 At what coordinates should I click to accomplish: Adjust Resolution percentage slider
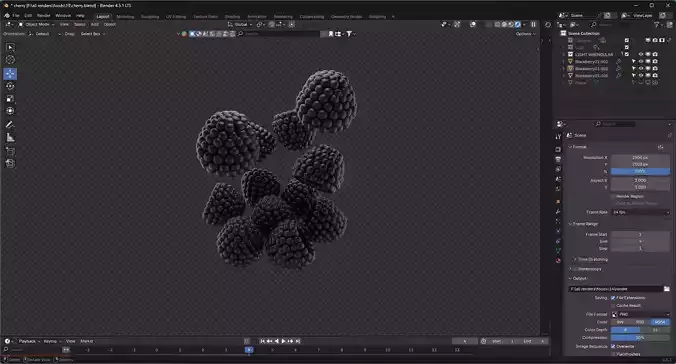[x=641, y=171]
